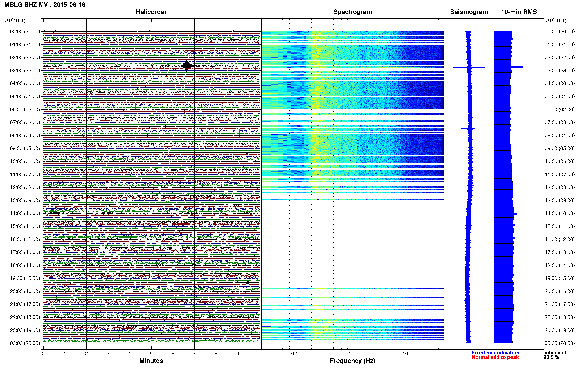The width and height of the screenshot is (588, 368).
Task: Click the 15:00 (11:00) label on the RMS axis
Action: pos(560,226)
